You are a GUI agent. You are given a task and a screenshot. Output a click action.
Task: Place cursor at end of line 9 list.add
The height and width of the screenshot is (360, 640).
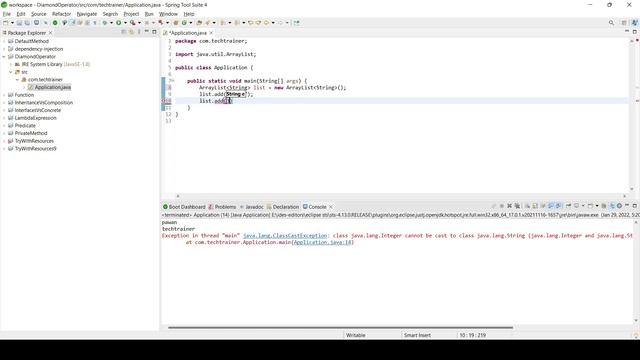[253, 94]
